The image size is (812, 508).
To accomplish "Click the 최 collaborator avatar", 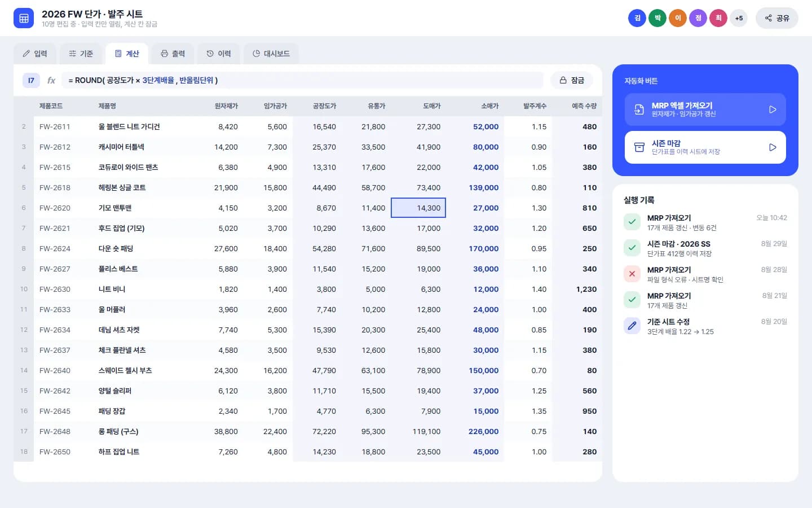I will 718,18.
